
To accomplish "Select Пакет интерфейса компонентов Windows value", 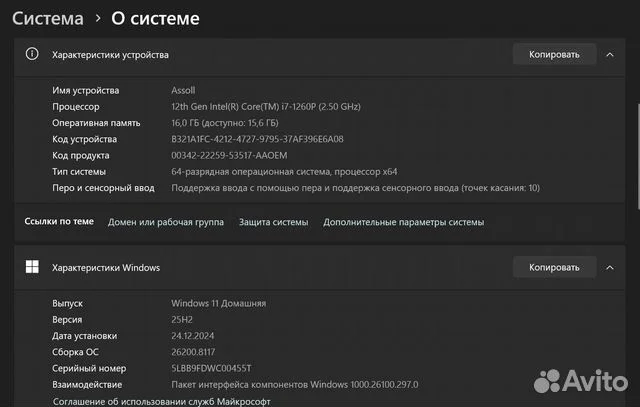I will point(295,385).
